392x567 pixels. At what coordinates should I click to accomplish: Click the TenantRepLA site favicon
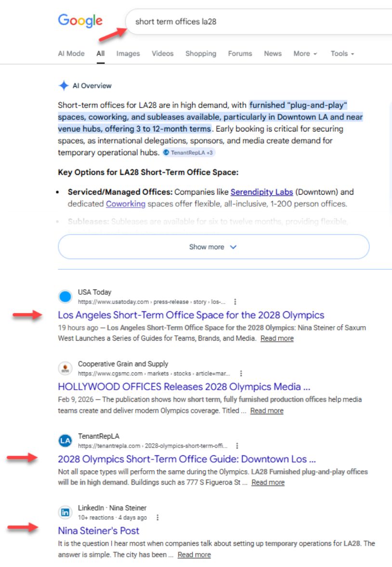point(65,440)
